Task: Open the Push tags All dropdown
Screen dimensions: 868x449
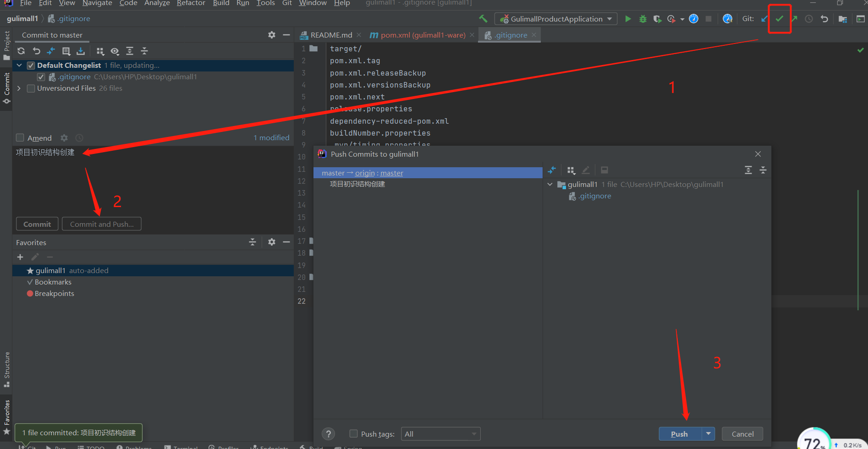Action: (x=441, y=434)
